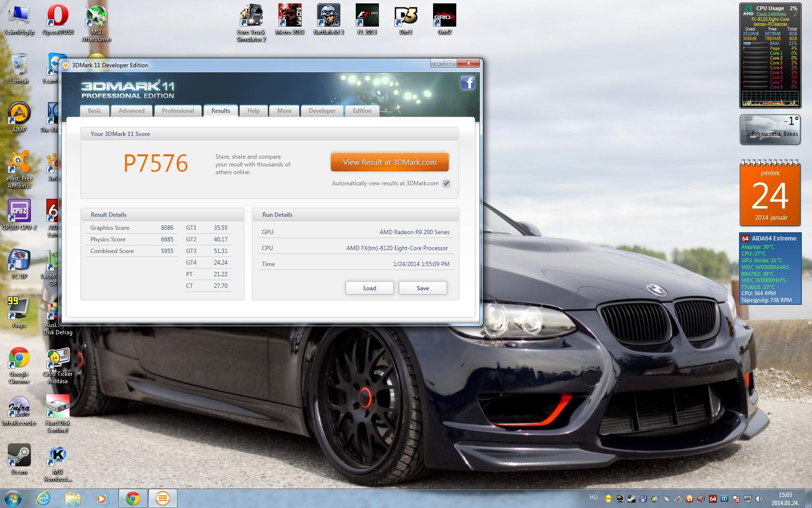Click the Békéscsaba weather gadget
The image size is (812, 508).
tap(770, 130)
